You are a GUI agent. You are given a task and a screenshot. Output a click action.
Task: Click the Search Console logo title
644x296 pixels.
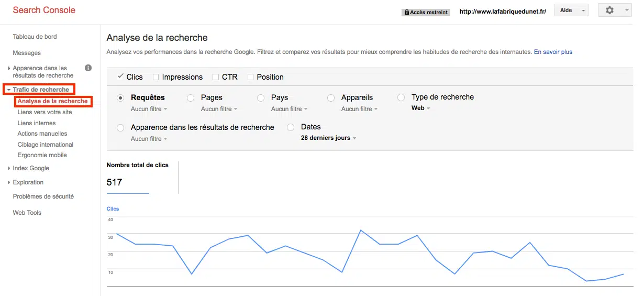[44, 10]
